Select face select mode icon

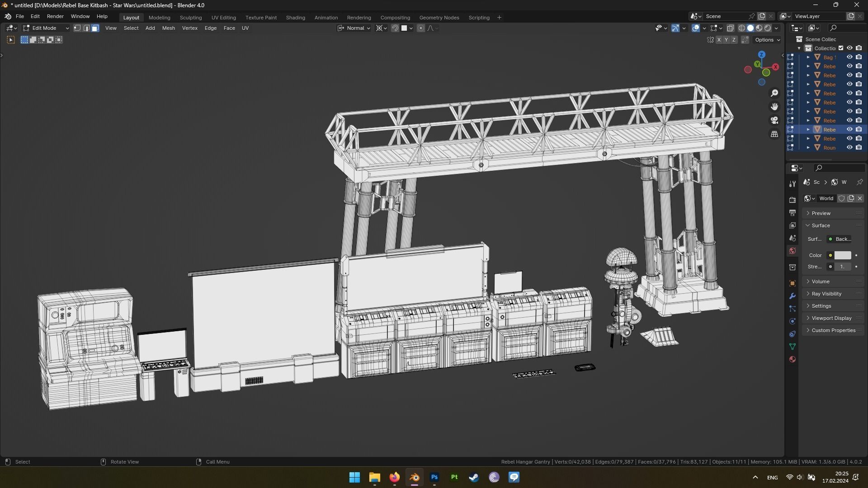(x=95, y=28)
